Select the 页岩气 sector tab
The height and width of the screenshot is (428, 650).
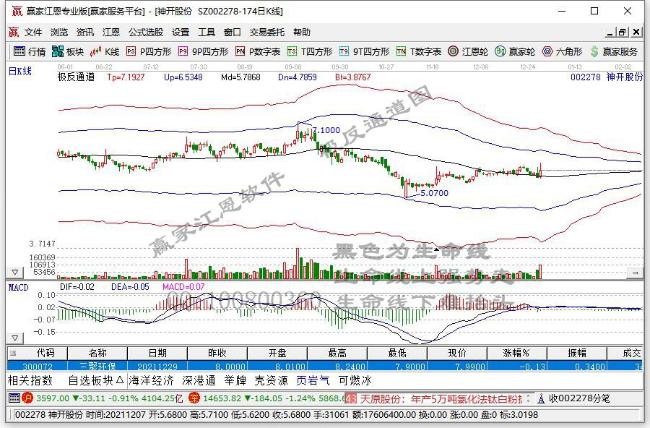click(313, 380)
